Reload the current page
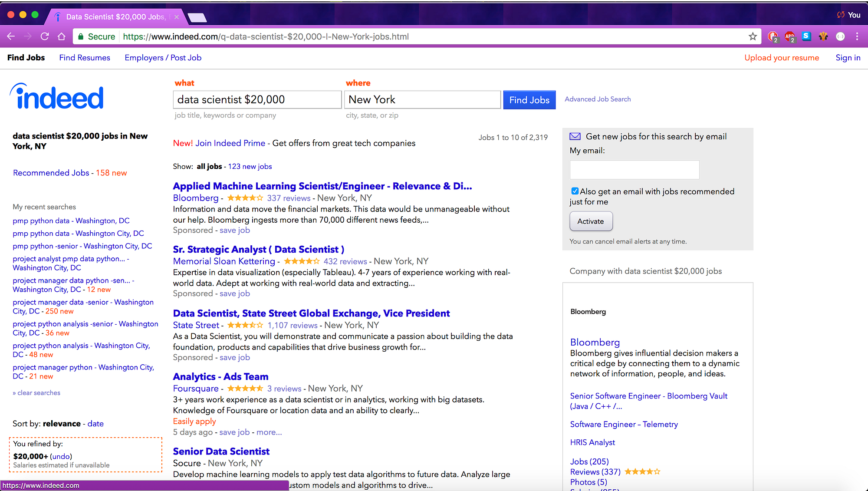The height and width of the screenshot is (491, 868). 45,36
